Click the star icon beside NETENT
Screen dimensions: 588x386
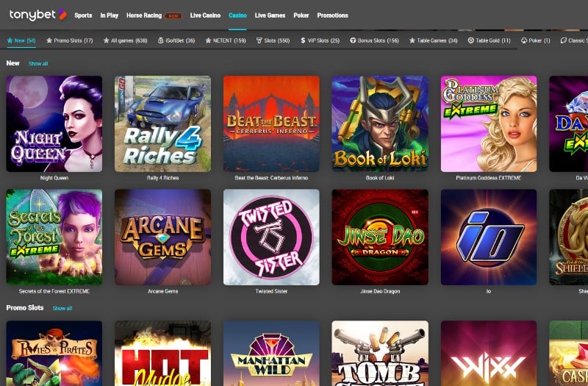208,40
